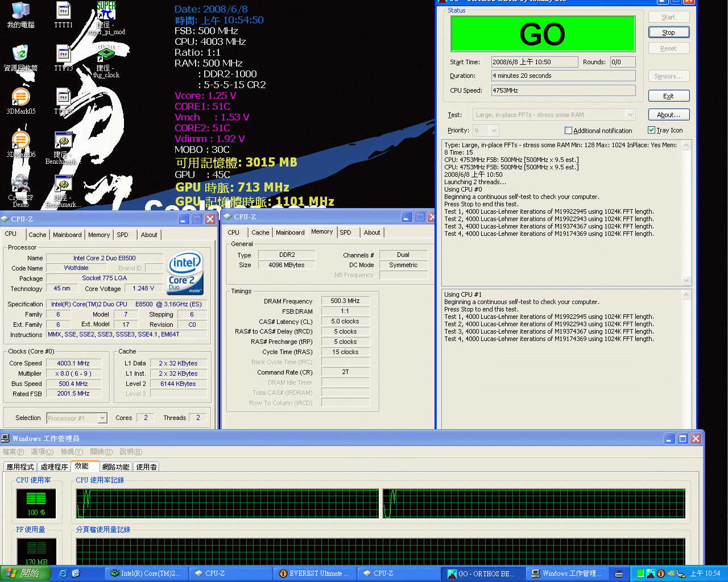Switch to Cache tab in left CPU-Z
Screen dimensions: 728x582
(x=38, y=235)
